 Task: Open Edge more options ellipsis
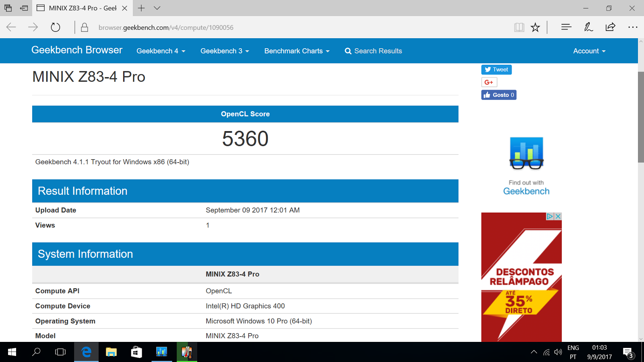(633, 27)
